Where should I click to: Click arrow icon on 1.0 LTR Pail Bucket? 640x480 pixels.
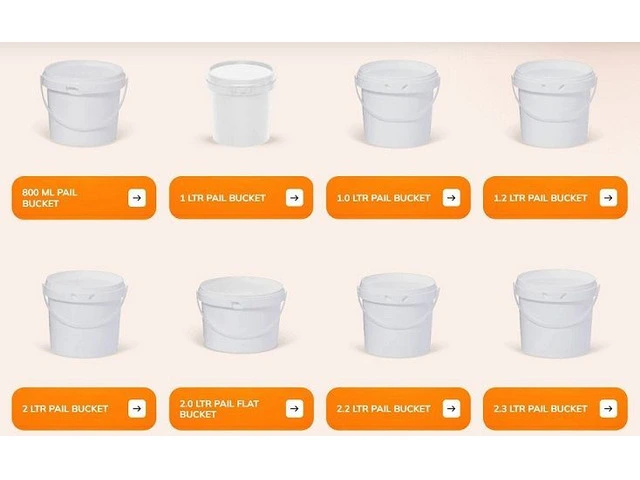click(451, 198)
